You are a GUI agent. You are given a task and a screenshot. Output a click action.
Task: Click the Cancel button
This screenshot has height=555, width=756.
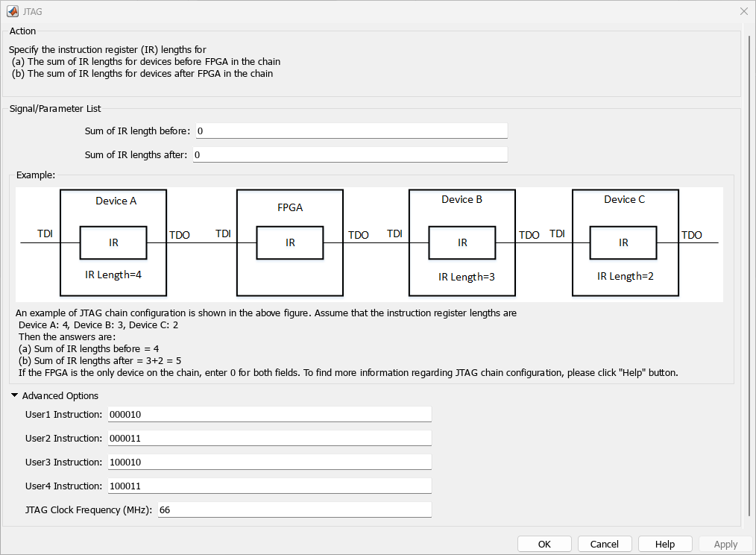pyautogui.click(x=605, y=544)
